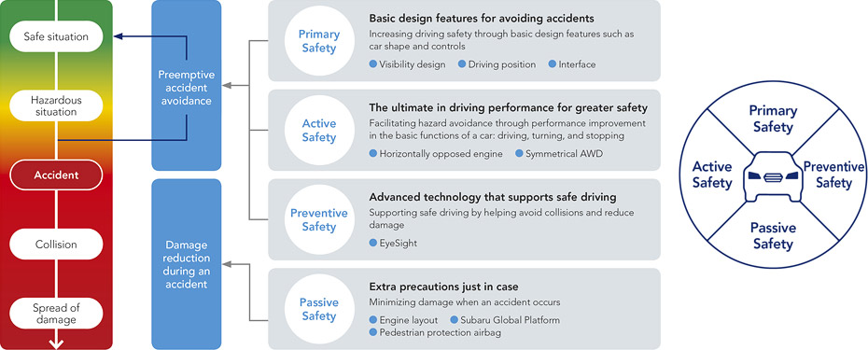868x350 pixels.
Task: Select Damage reduction during an accident block
Action: coord(187,264)
